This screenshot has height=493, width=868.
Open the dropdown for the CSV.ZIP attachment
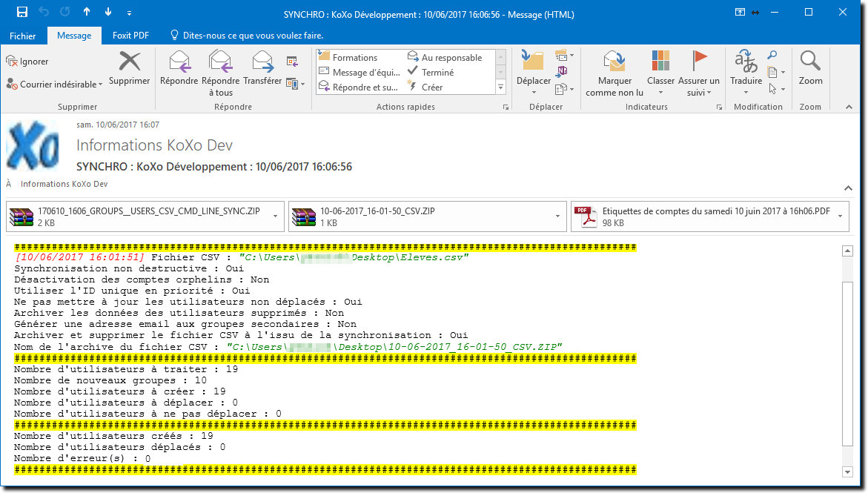click(x=558, y=216)
